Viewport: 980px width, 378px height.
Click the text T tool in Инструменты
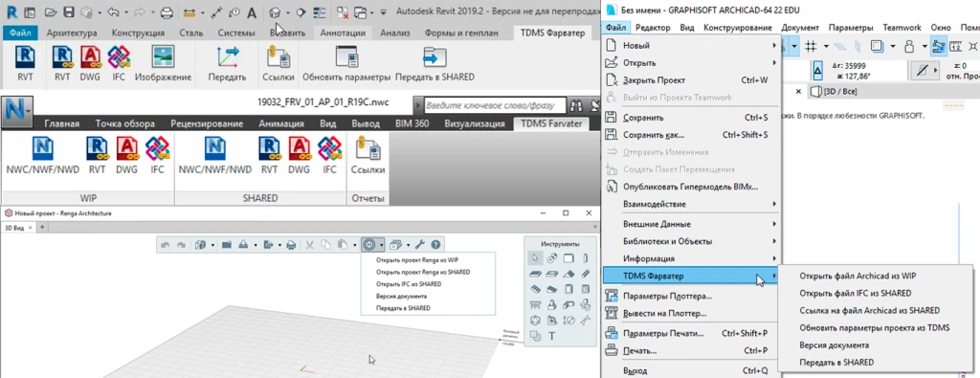pyautogui.click(x=552, y=336)
